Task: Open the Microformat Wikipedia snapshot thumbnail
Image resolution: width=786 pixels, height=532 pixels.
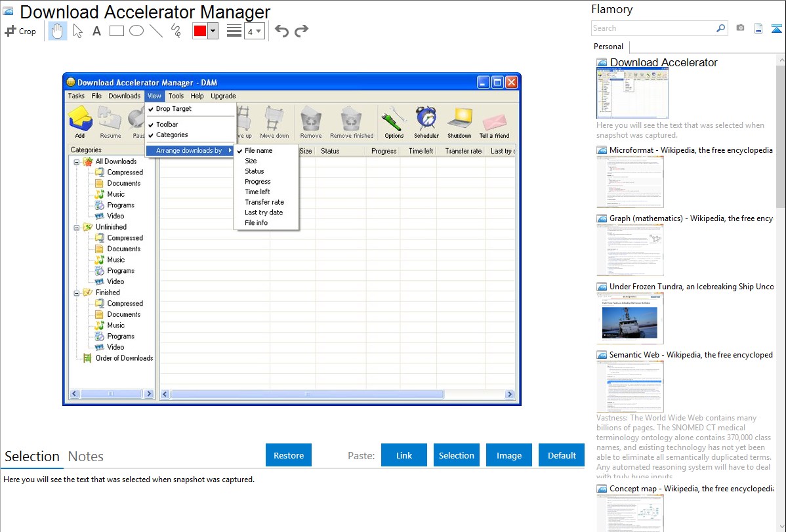Action: click(630, 182)
